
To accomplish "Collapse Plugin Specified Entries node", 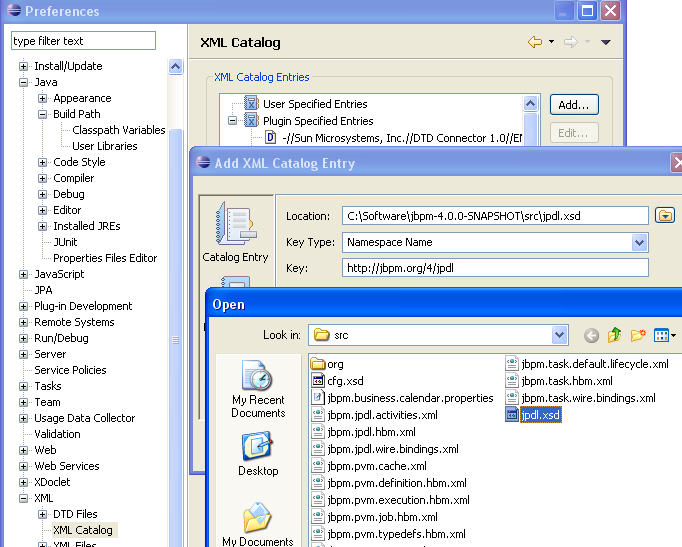I will pos(232,121).
